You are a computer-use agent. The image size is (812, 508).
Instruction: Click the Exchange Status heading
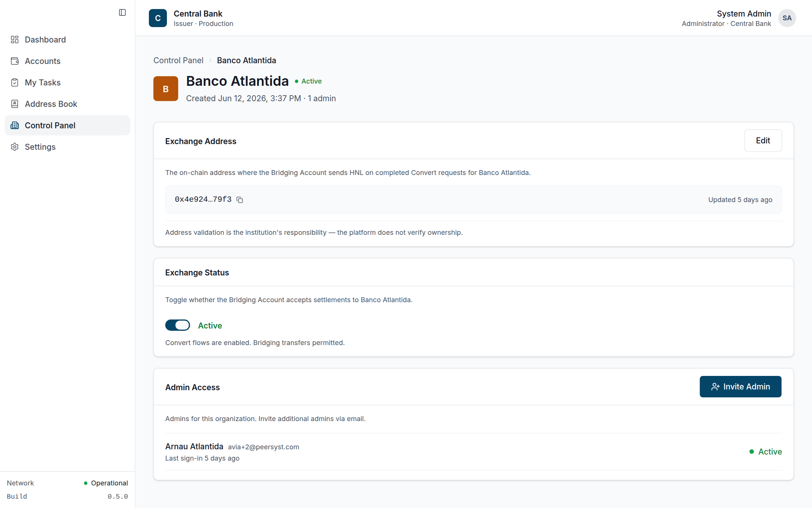click(197, 272)
